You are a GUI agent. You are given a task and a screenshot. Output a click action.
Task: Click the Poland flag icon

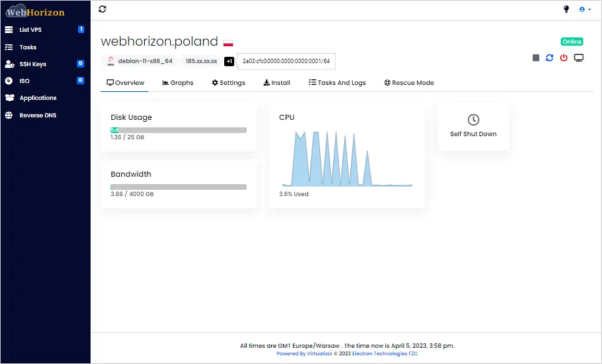point(228,42)
